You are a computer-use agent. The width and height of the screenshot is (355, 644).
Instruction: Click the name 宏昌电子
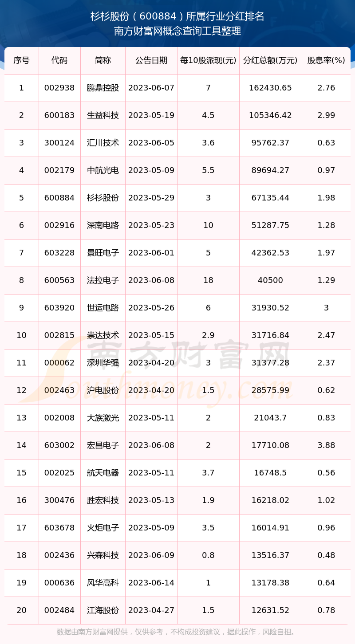pos(103,445)
